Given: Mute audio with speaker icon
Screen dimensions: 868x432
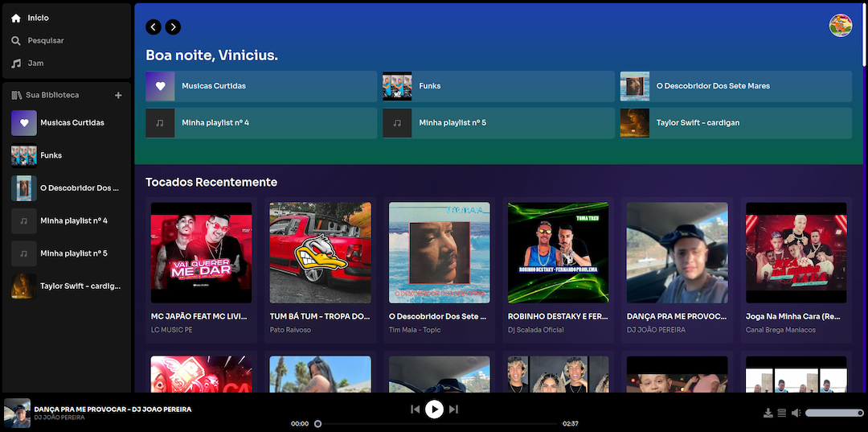Looking at the screenshot, I should (x=796, y=413).
